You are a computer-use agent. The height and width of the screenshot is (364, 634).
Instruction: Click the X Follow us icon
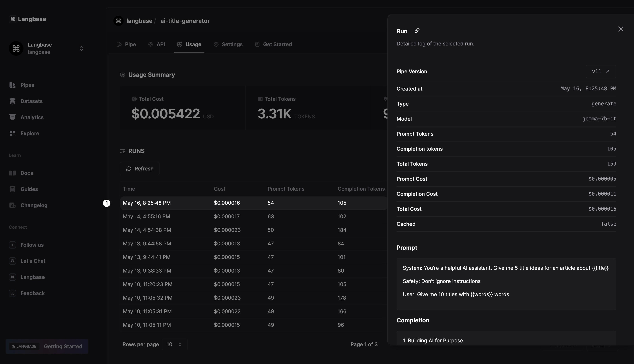pyautogui.click(x=12, y=245)
